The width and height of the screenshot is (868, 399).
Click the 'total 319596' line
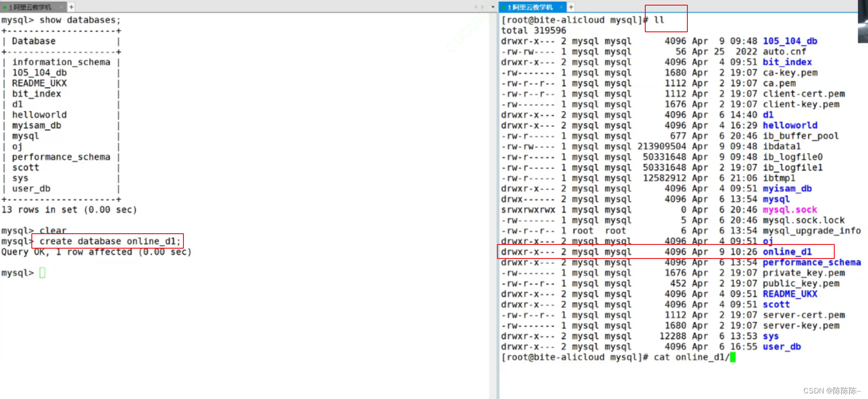tap(533, 30)
